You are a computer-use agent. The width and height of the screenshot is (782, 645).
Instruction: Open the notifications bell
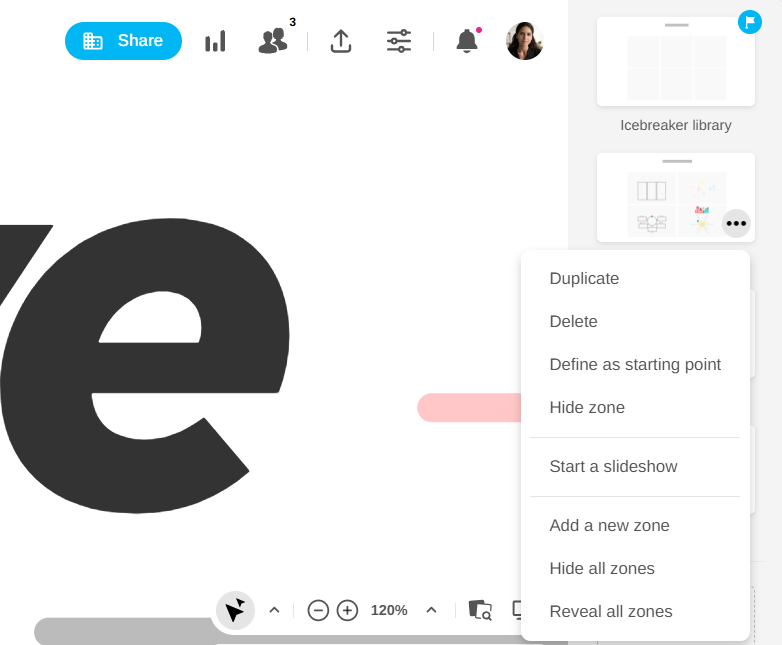pos(467,41)
